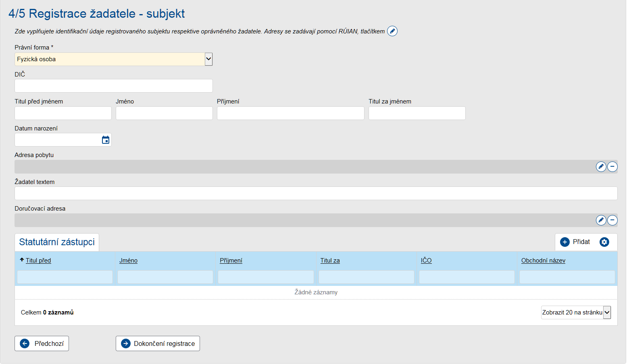Image resolution: width=629 pixels, height=364 pixels.
Task: Clear Adresa pobytu with the minus icon
Action: point(612,166)
